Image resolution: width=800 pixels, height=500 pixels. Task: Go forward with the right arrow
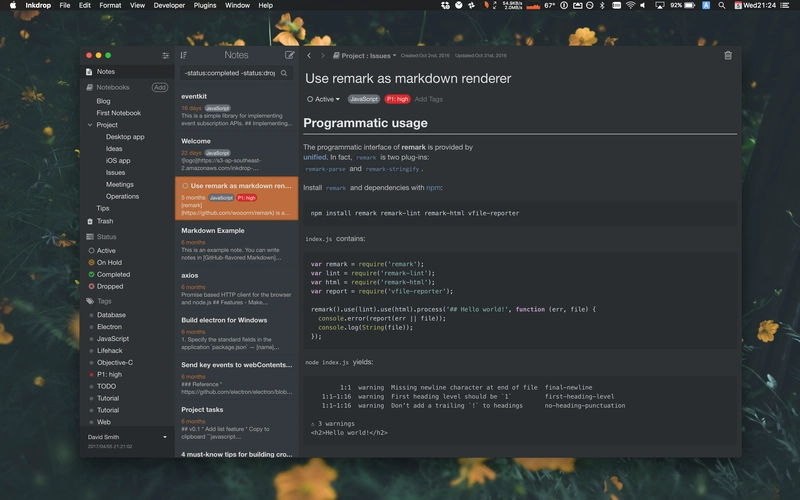point(322,56)
